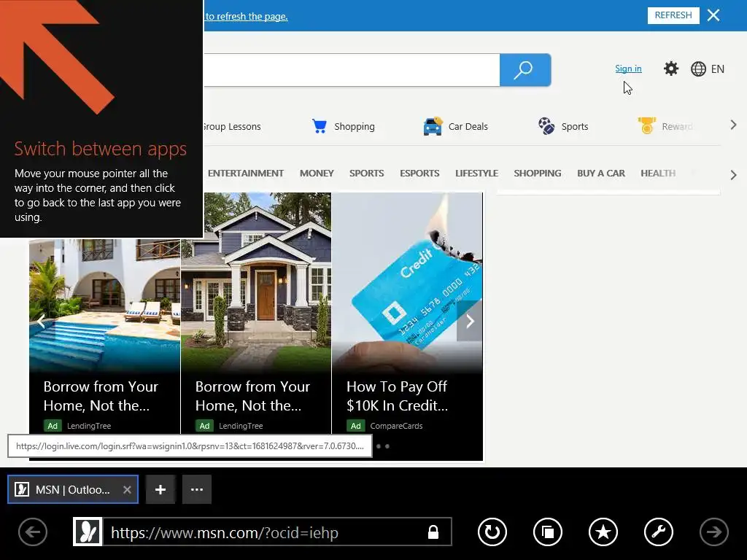Open the Shopping shortcut with cart icon

(343, 127)
